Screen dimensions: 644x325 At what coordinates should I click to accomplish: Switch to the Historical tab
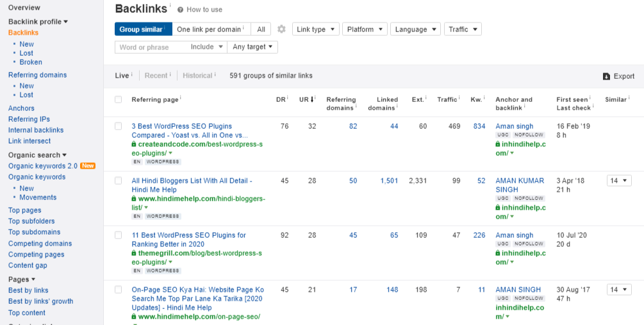tap(197, 76)
